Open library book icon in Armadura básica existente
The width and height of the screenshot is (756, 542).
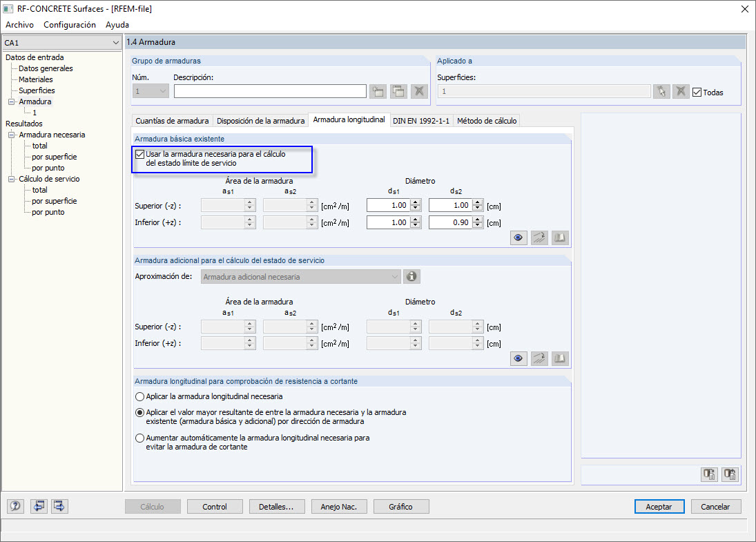pyautogui.click(x=560, y=238)
